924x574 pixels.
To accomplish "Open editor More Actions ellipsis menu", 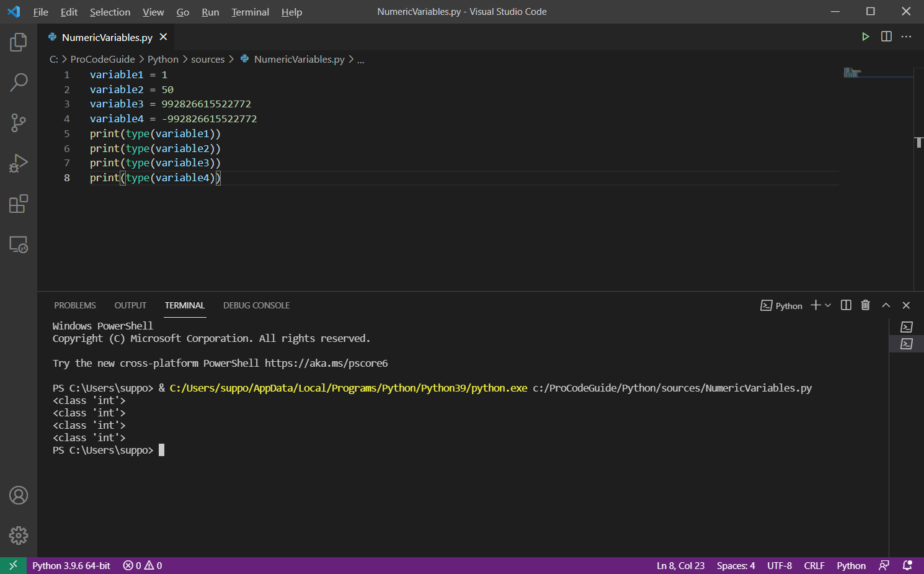I will point(906,37).
